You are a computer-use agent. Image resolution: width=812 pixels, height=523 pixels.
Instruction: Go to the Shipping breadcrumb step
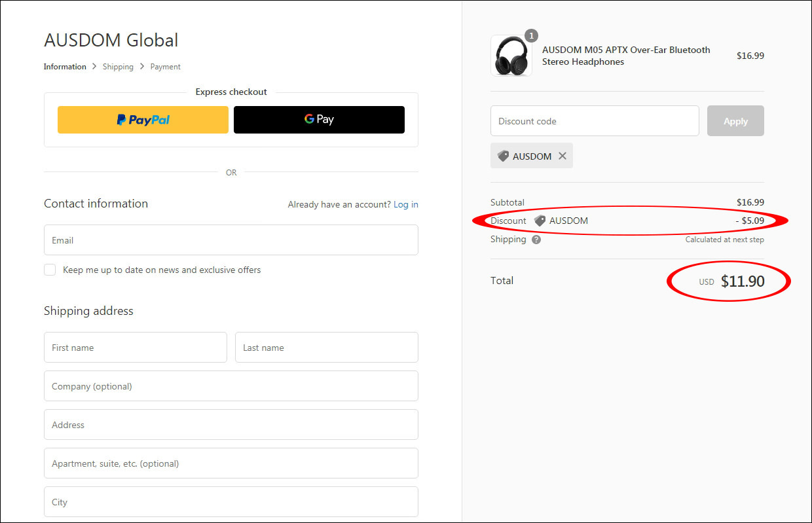click(x=118, y=67)
